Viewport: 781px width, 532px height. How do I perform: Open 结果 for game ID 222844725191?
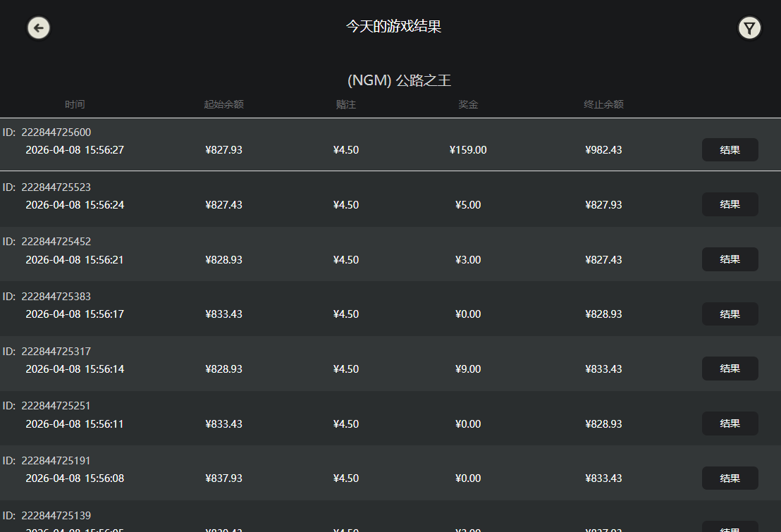point(730,478)
